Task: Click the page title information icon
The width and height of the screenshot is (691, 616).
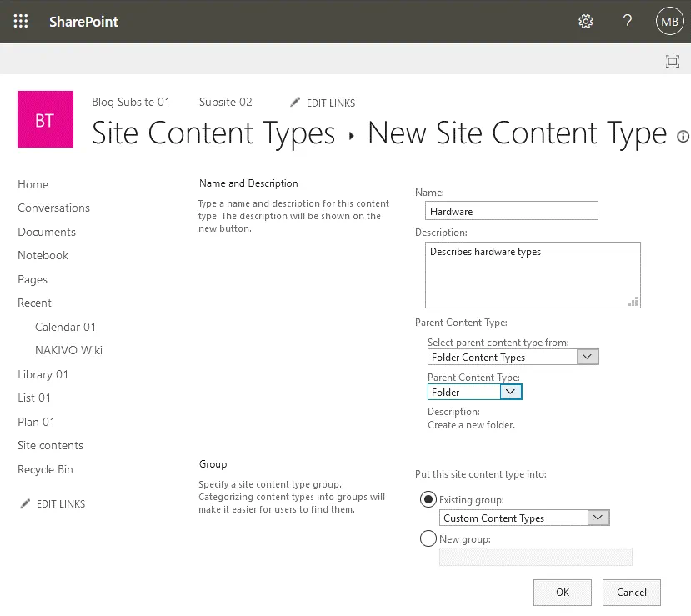Action: point(683,136)
